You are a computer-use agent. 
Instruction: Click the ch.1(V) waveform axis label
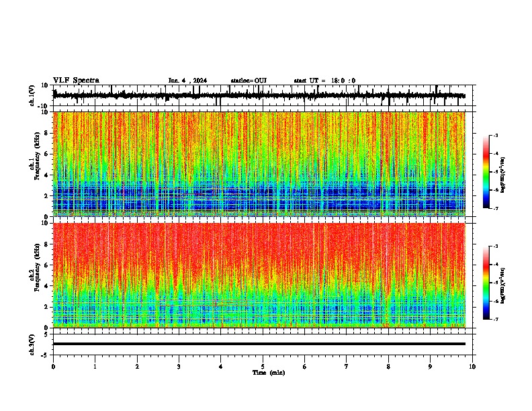pyautogui.click(x=32, y=95)
